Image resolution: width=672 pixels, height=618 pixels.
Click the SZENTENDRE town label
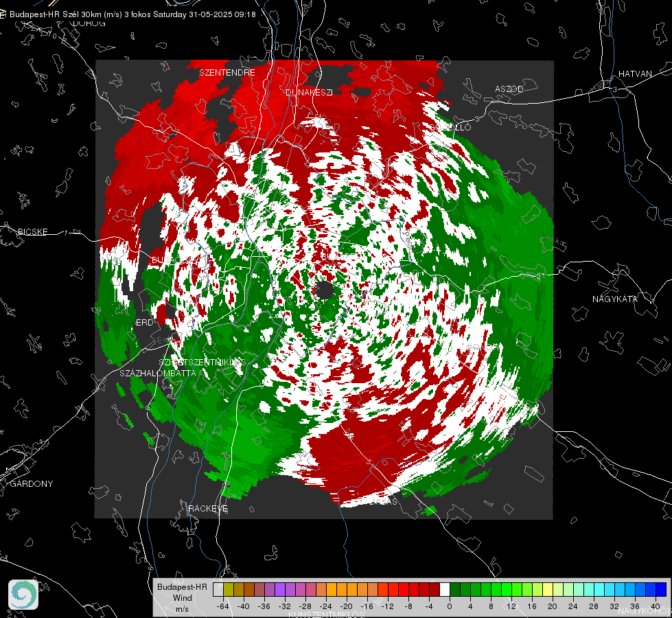coord(227,73)
